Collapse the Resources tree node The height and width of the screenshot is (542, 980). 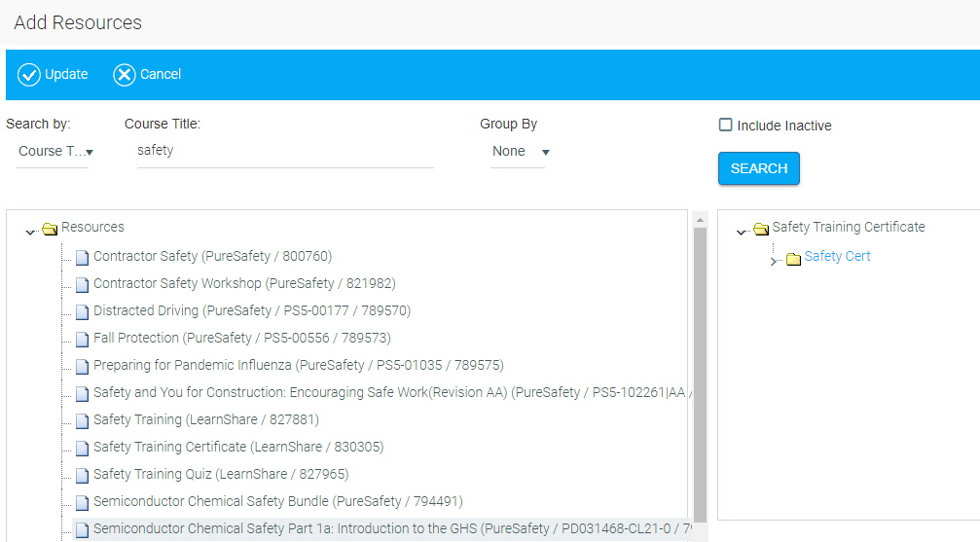click(x=30, y=231)
